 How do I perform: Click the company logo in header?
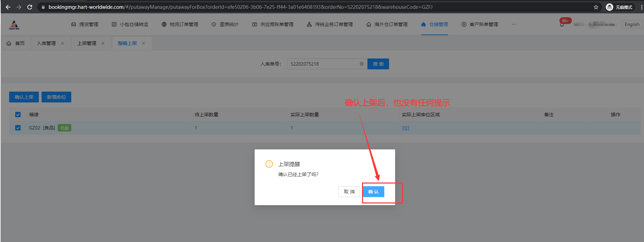click(14, 25)
